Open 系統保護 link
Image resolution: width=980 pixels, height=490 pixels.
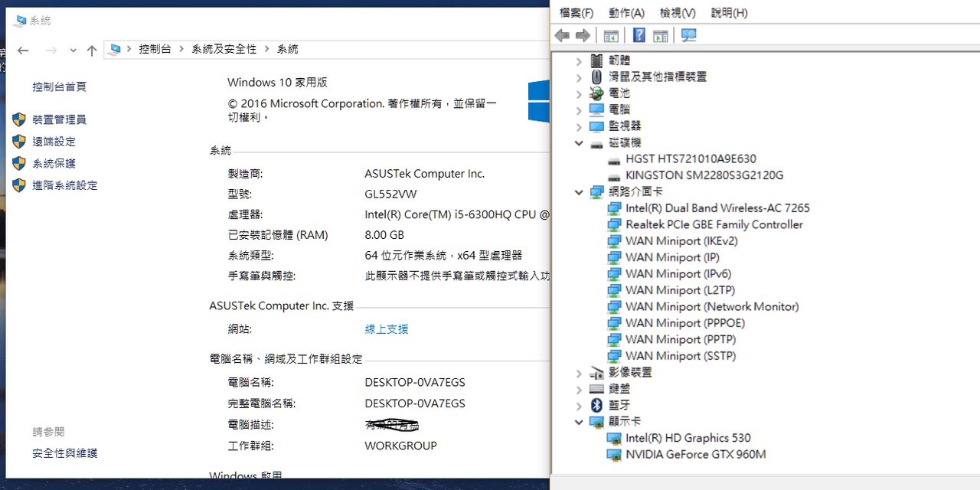click(54, 163)
